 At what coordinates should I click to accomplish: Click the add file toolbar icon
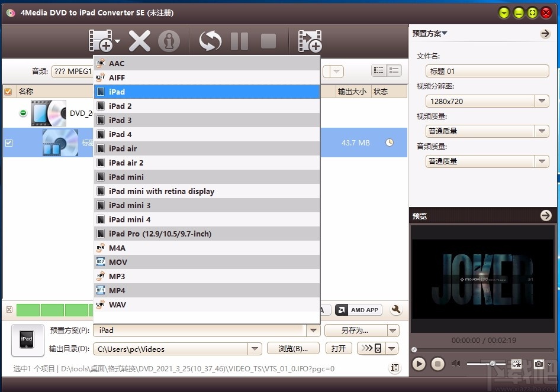101,41
